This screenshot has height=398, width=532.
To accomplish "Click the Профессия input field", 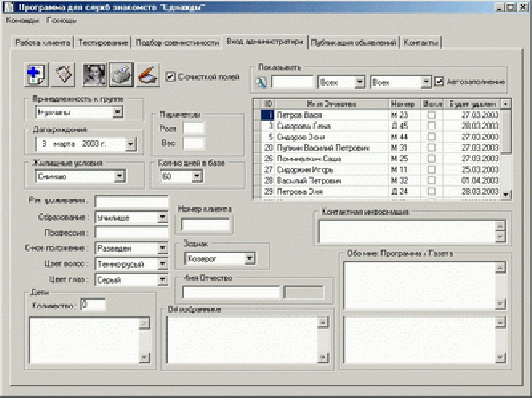I will (131, 233).
